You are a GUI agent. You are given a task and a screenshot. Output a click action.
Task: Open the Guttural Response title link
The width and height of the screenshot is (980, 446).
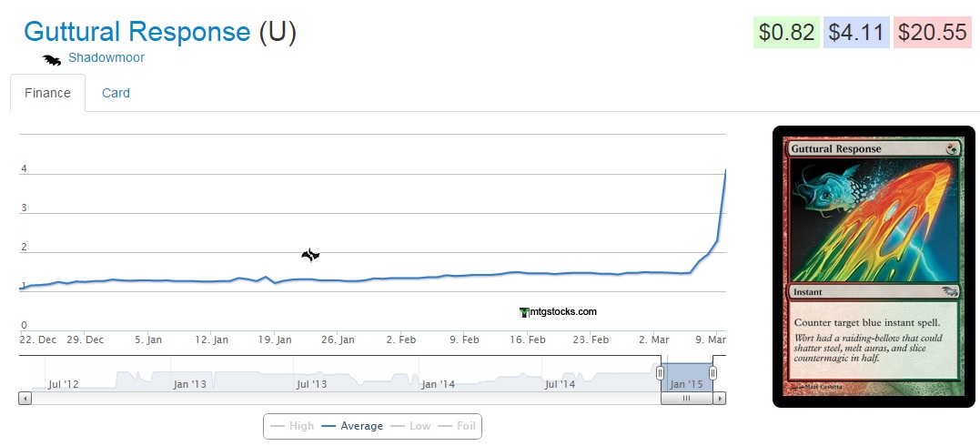[x=136, y=32]
